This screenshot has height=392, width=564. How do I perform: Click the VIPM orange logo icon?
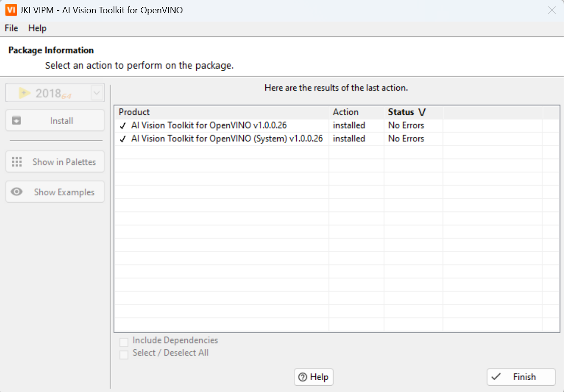pyautogui.click(x=11, y=10)
